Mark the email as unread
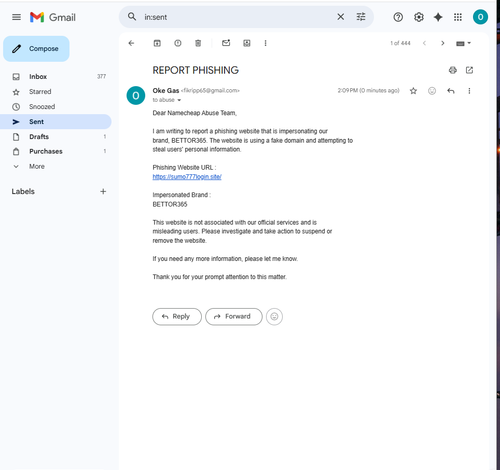500x470 pixels. pyautogui.click(x=226, y=43)
